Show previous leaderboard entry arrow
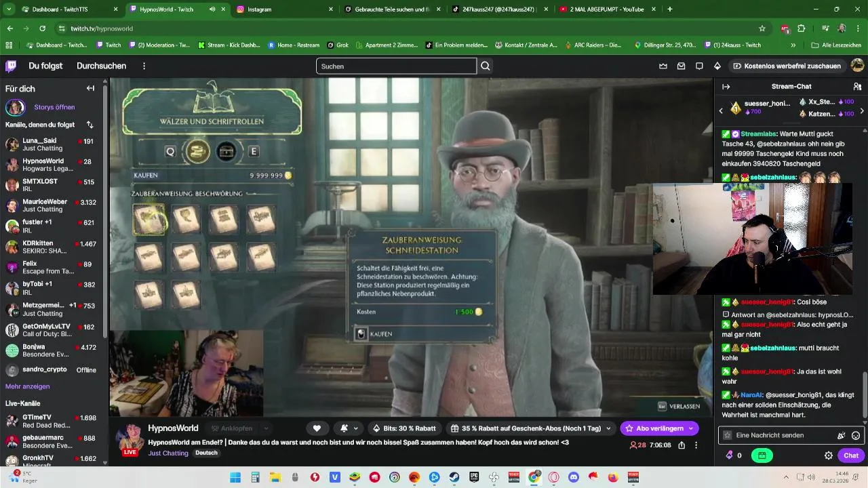The image size is (868, 488). click(721, 110)
